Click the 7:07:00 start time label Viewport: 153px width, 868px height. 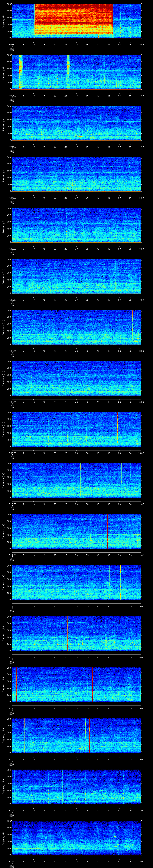(12, 351)
